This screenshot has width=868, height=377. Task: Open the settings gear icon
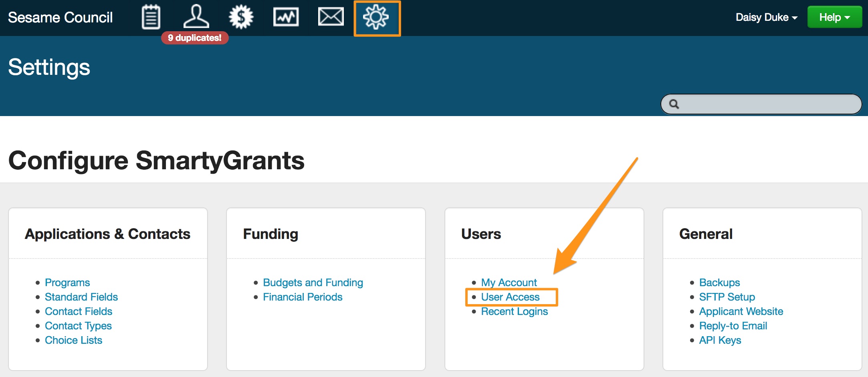[376, 18]
